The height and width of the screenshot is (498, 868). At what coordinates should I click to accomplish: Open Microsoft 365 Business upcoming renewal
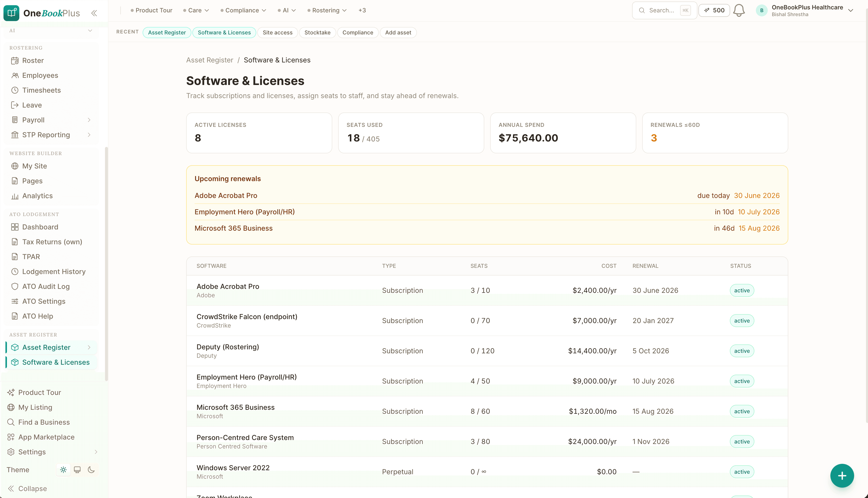[487, 228]
